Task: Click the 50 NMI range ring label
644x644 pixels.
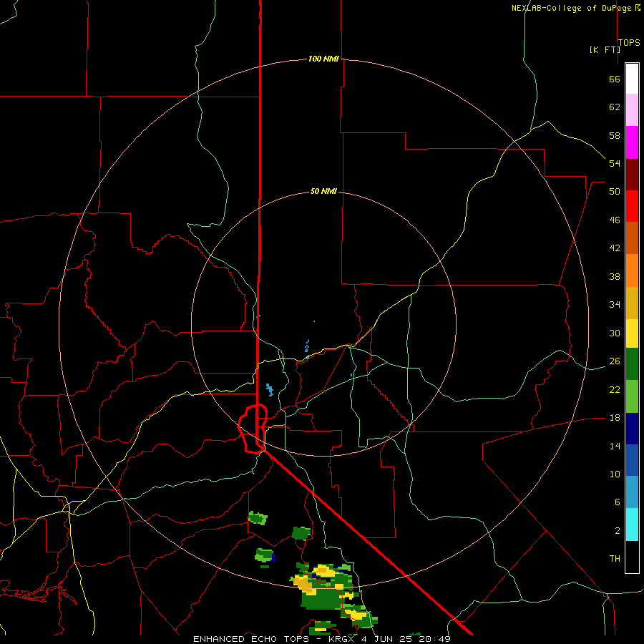Action: point(323,191)
